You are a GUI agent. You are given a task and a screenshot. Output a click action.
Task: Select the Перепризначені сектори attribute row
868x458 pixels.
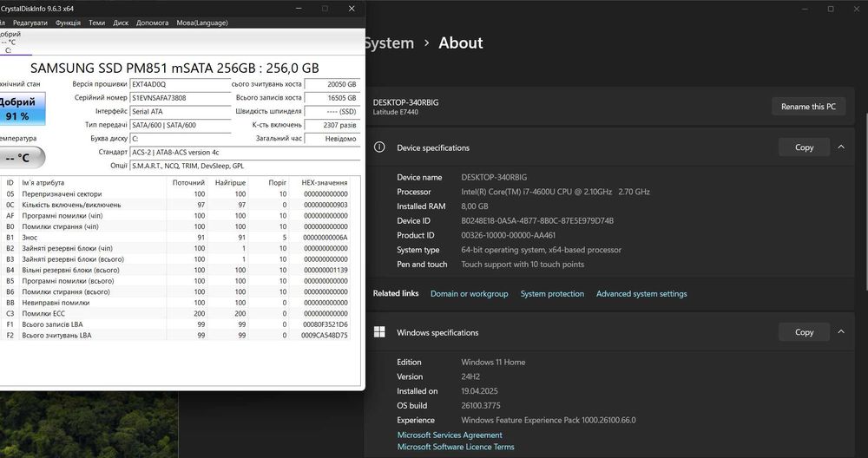[x=176, y=194]
